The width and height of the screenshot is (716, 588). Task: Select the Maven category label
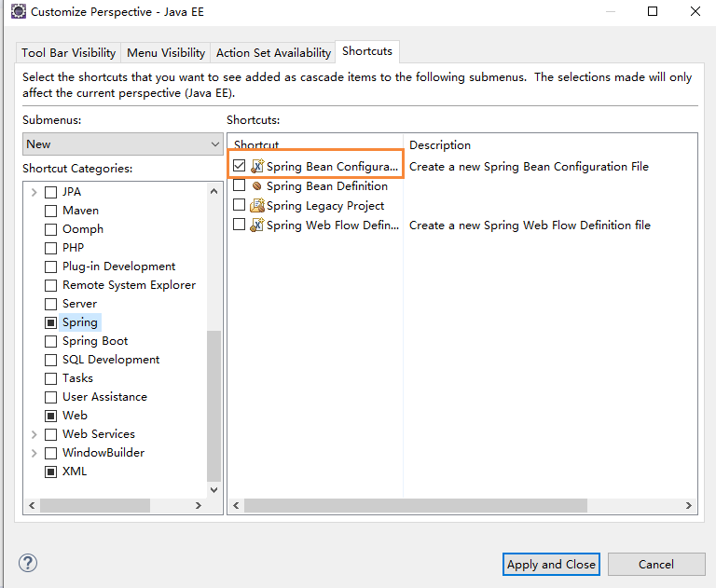click(x=80, y=211)
